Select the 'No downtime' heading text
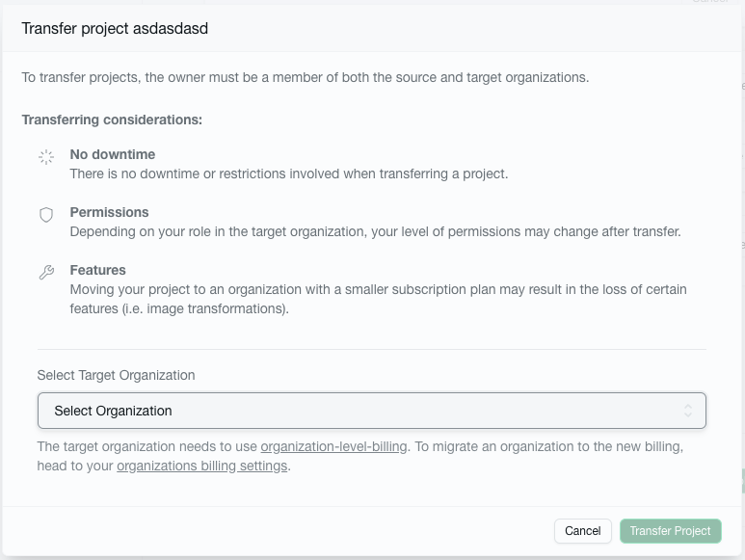This screenshot has height=560, width=745. click(112, 154)
